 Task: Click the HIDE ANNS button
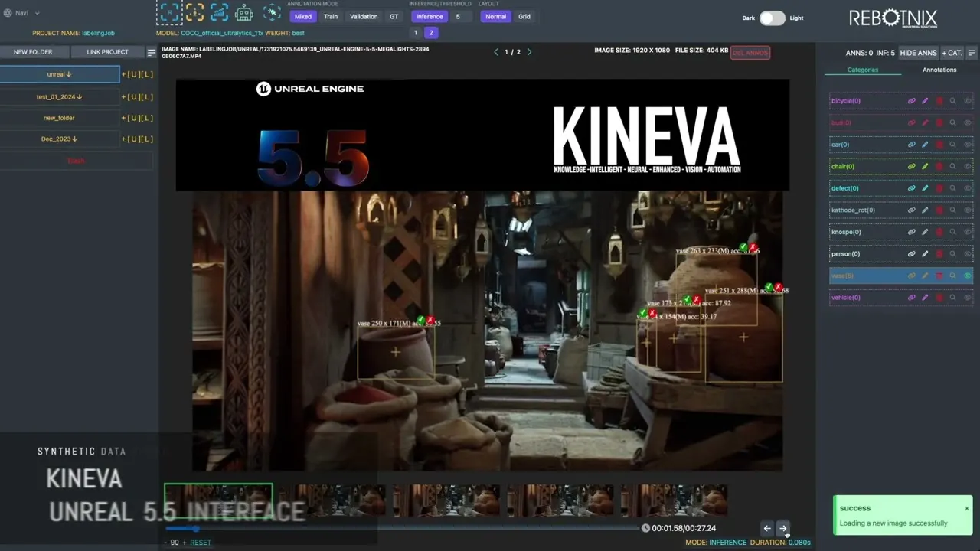(918, 53)
